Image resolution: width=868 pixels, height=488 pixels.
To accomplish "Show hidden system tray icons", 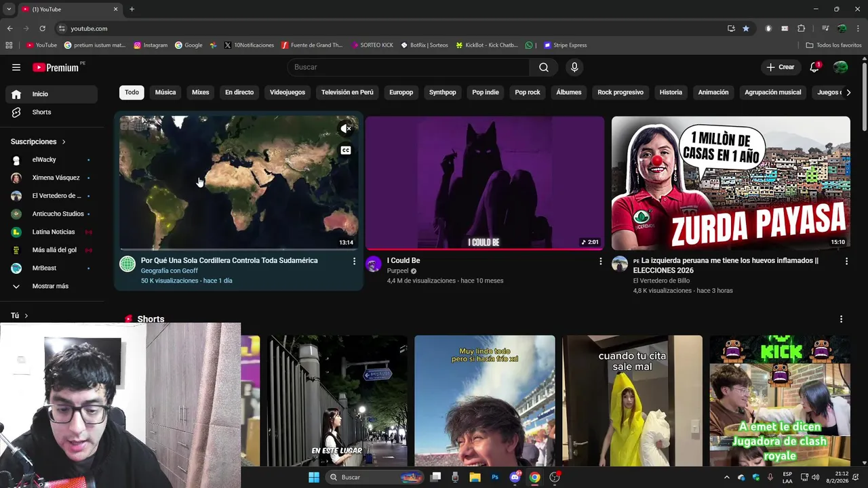I will (x=727, y=477).
